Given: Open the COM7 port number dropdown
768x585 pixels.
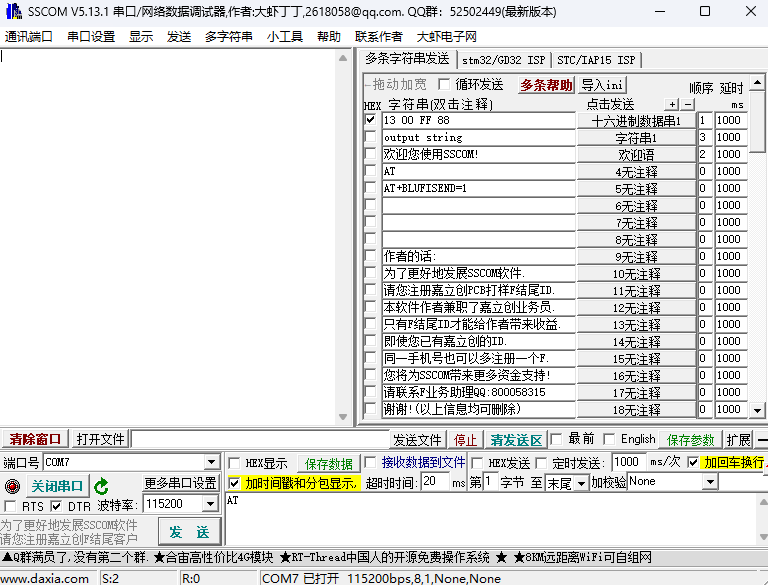Looking at the screenshot, I should point(211,462).
